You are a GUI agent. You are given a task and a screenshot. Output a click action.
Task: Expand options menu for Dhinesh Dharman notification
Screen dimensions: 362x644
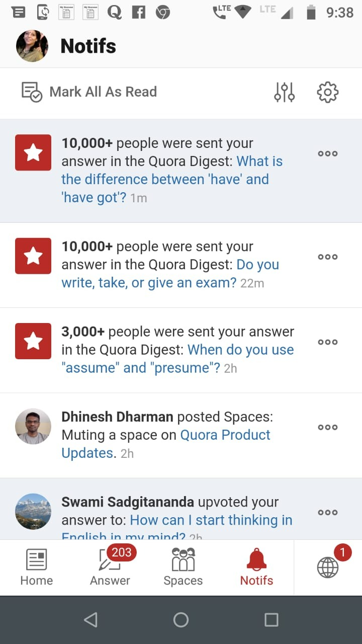(x=327, y=427)
